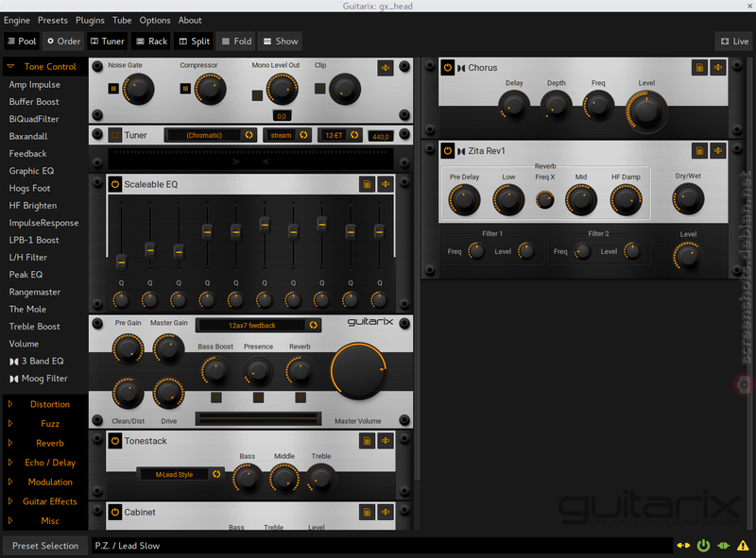Toggle the Compressor switch
The height and width of the screenshot is (558, 756).
point(185,89)
